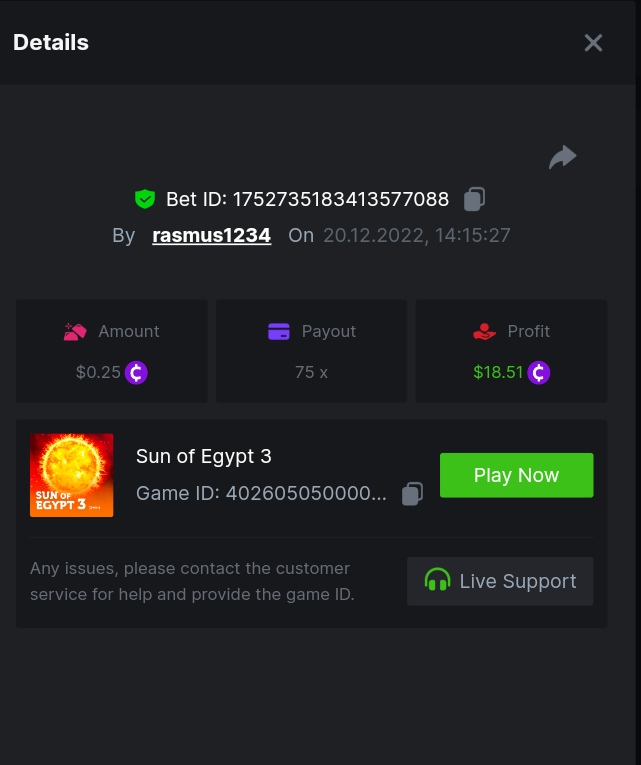Image resolution: width=641 pixels, height=765 pixels.
Task: Click the purple currency coin beside $0.25
Action: coord(137,373)
